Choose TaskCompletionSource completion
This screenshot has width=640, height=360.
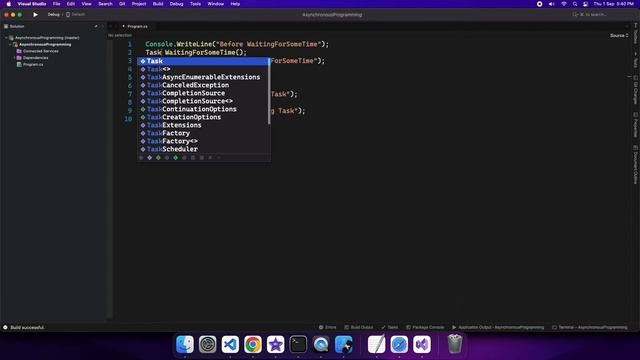(203, 93)
